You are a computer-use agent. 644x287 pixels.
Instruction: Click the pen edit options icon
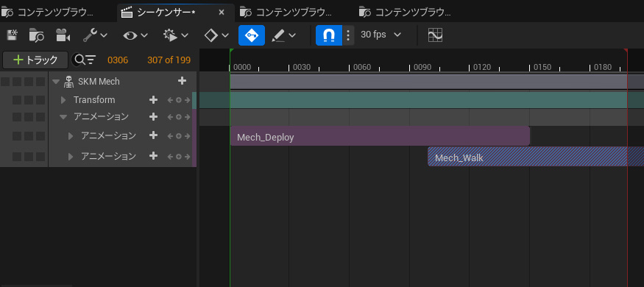tap(278, 35)
